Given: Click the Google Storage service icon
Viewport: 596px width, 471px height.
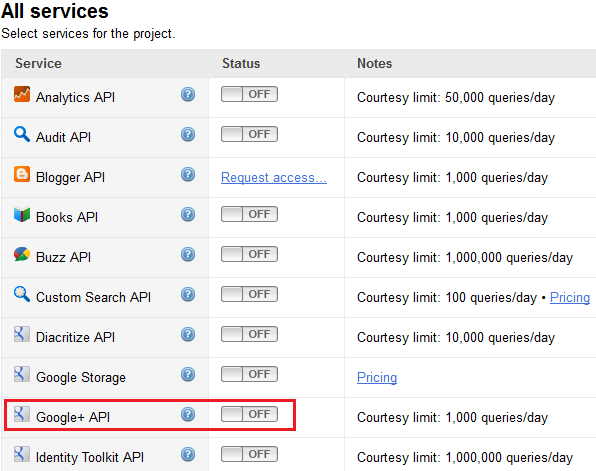Looking at the screenshot, I should click(22, 374).
